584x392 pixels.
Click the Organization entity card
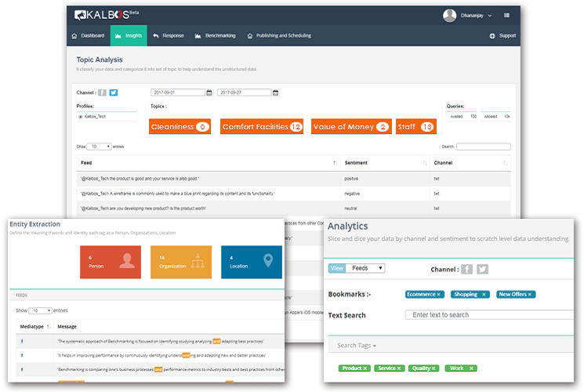[x=181, y=262]
